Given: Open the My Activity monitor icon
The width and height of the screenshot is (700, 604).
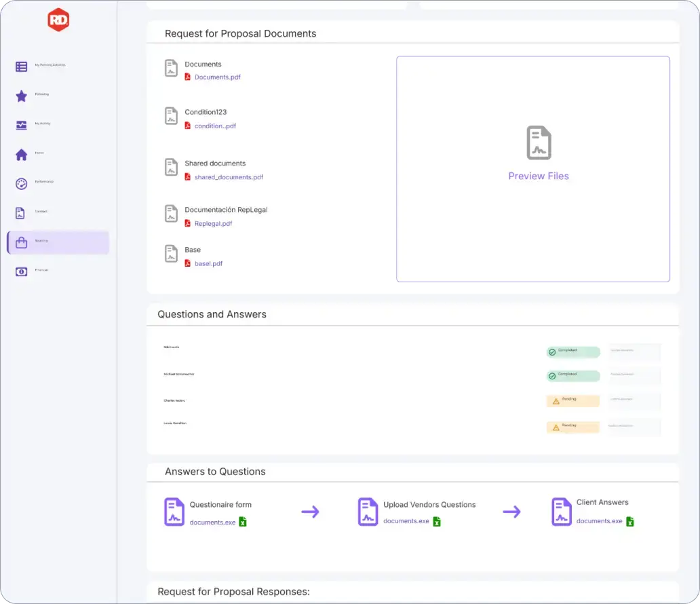Looking at the screenshot, I should tap(22, 125).
